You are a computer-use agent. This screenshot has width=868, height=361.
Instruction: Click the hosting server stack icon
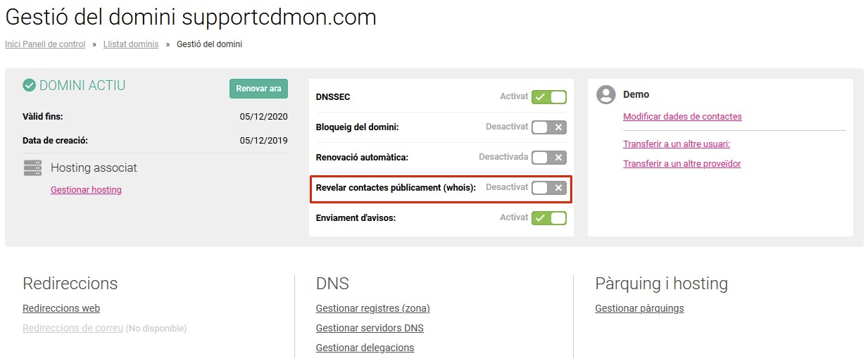32,167
